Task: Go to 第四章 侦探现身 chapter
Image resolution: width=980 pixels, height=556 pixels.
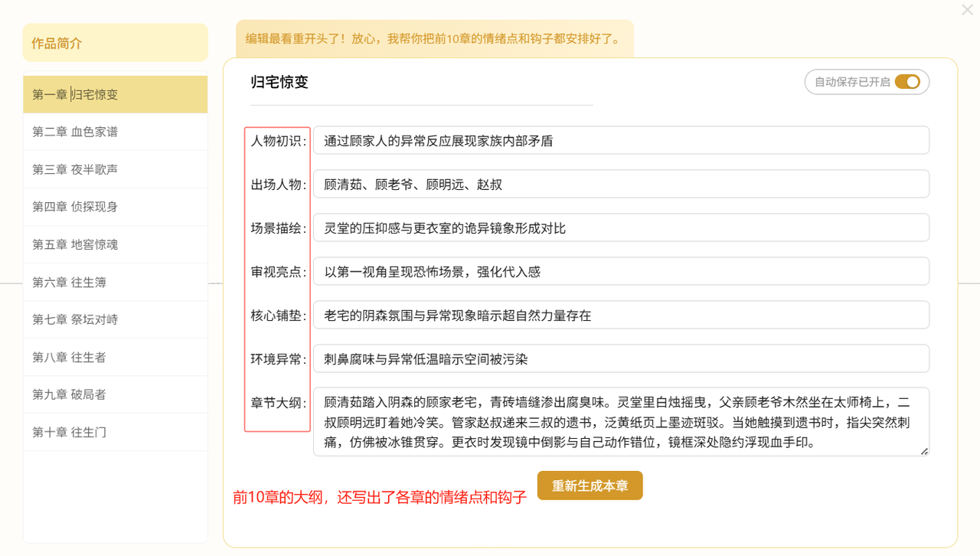Action: (116, 207)
